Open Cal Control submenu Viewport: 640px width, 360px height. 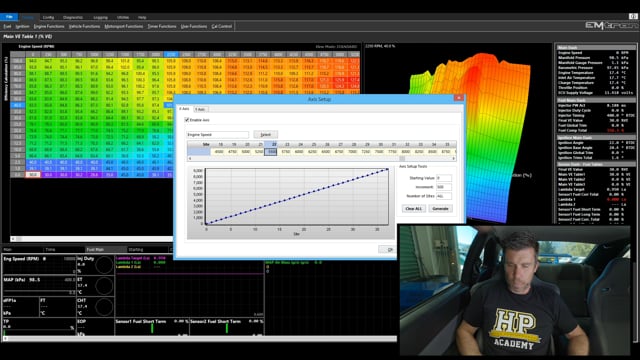pyautogui.click(x=222, y=26)
